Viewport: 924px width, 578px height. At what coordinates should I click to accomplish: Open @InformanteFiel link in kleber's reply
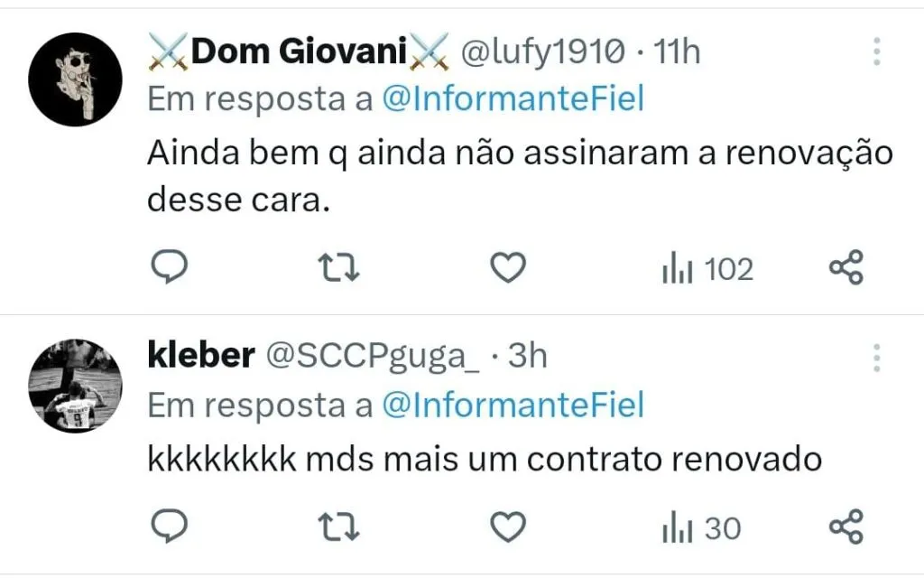point(513,406)
